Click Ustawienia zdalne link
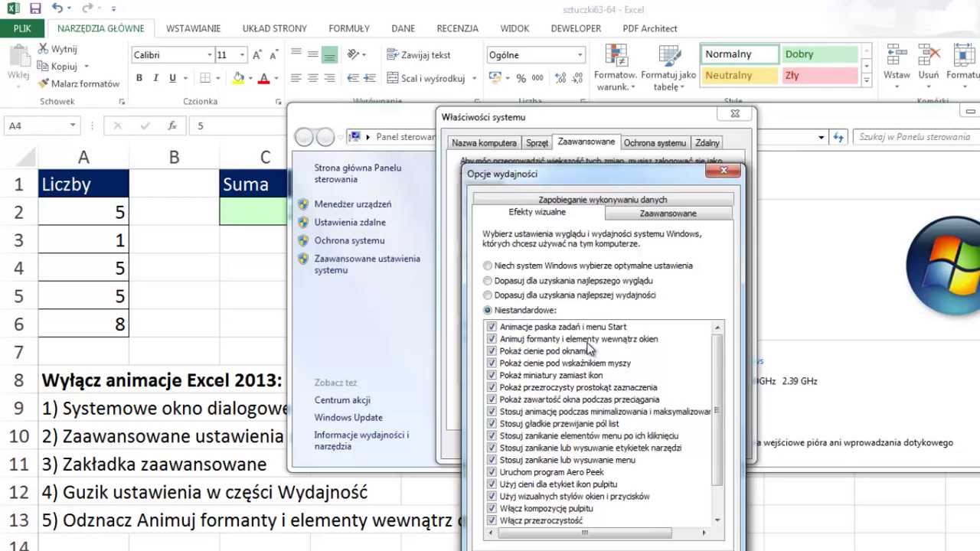 [350, 222]
